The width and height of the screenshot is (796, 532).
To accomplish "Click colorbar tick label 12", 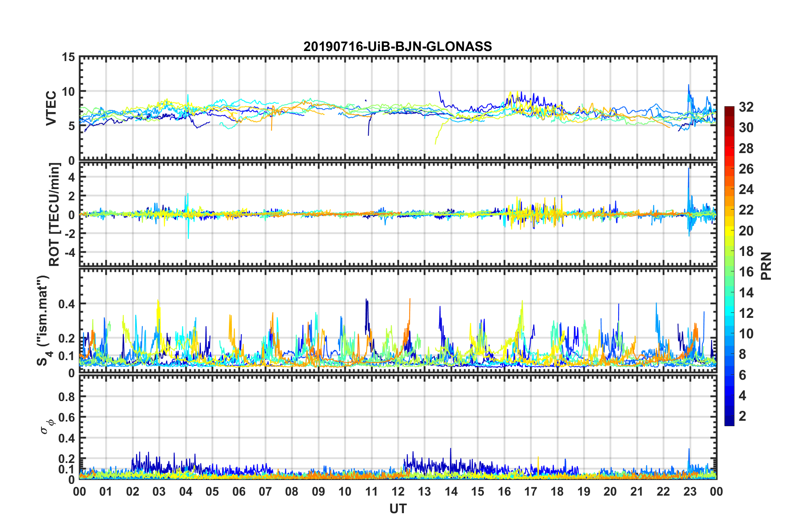I will pos(746,313).
